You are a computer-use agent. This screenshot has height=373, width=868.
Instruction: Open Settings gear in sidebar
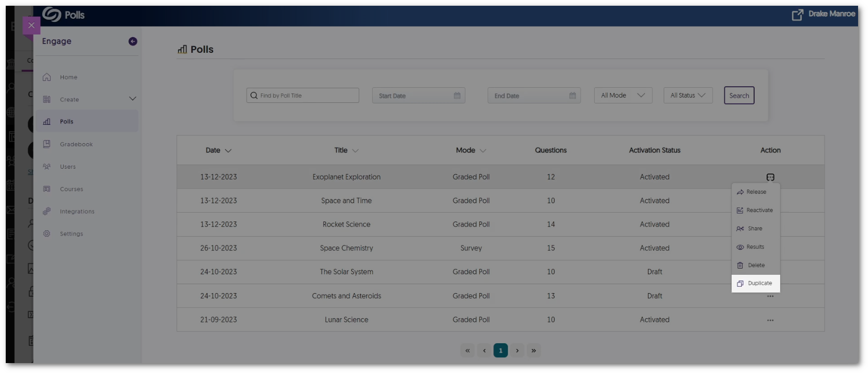[x=47, y=234]
